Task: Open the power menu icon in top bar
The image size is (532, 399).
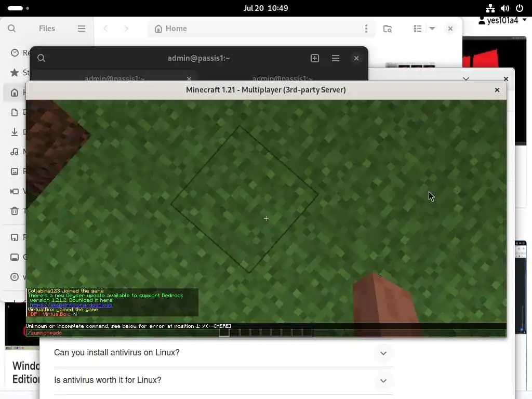Action: [520, 8]
